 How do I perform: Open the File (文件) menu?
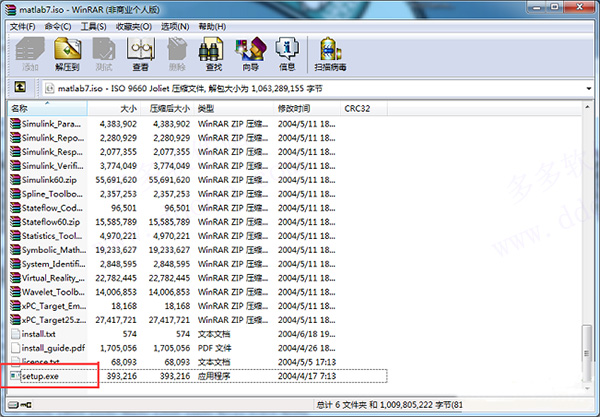tap(21, 24)
